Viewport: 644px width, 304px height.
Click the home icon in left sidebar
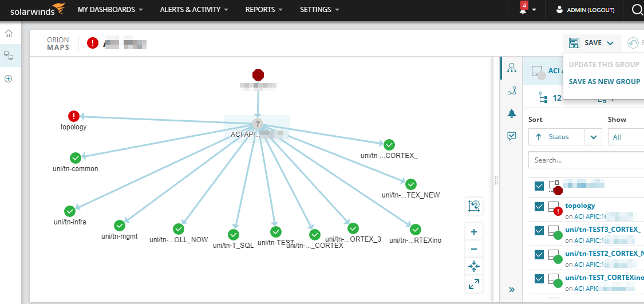(9, 33)
